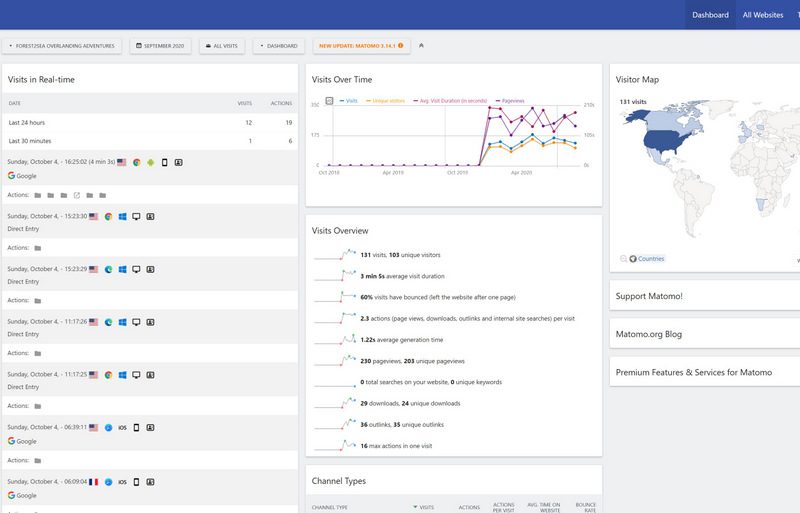Select the Dashboard tab in top navigation
The image size is (800, 513).
[x=710, y=15]
